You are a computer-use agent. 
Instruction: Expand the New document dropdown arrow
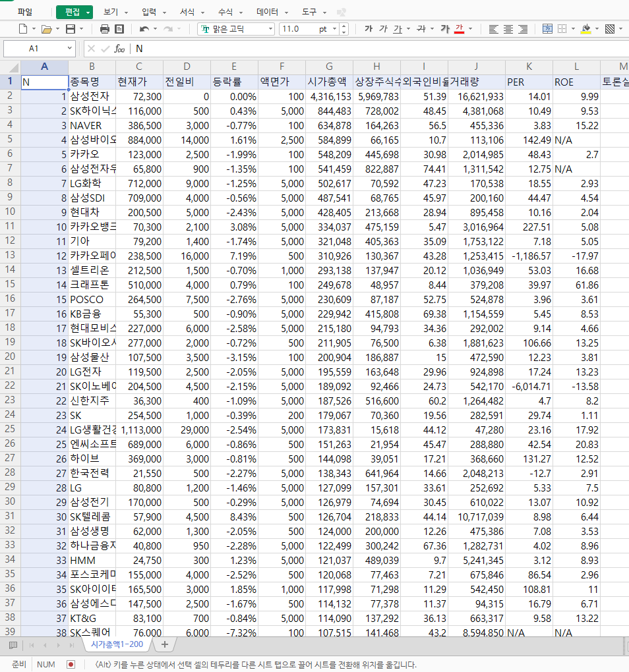[x=34, y=29]
